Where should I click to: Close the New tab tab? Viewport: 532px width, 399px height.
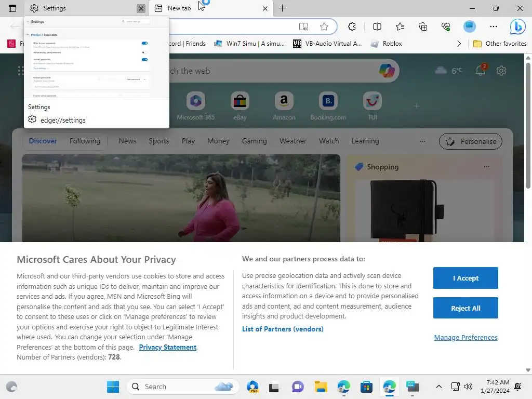tap(265, 8)
